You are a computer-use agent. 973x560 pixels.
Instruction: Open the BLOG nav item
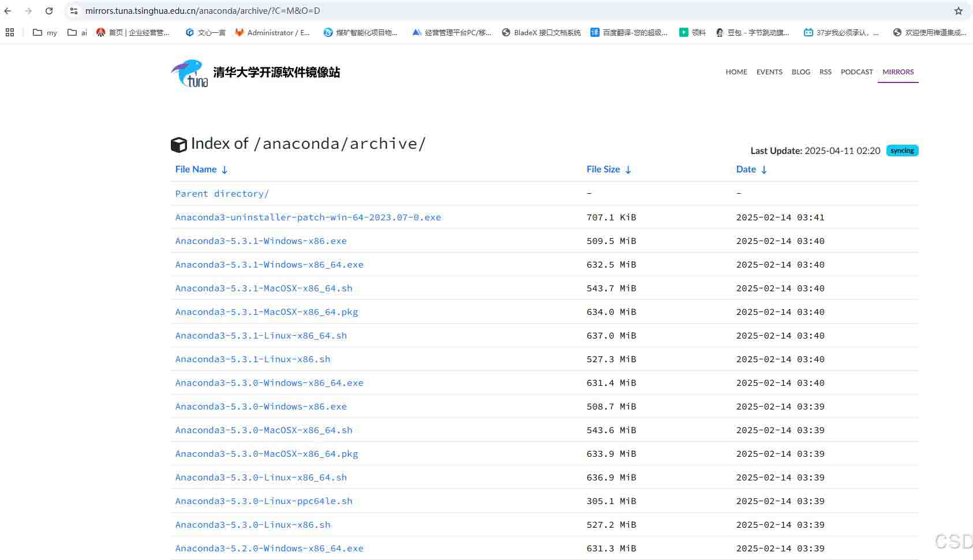coord(801,72)
